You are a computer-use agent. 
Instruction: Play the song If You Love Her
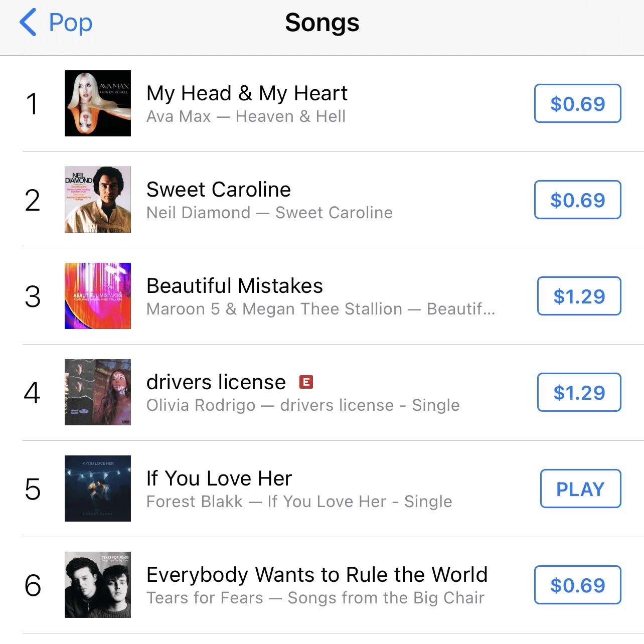coord(580,488)
